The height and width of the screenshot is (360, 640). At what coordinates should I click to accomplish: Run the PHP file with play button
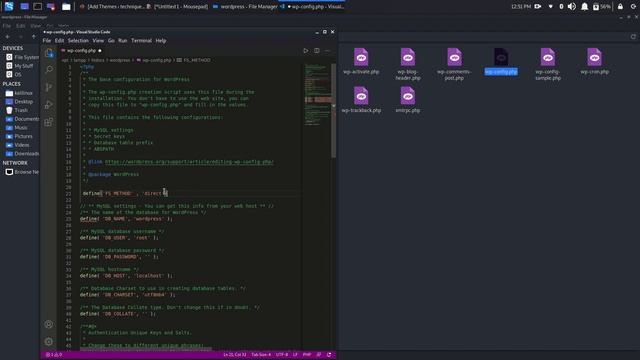click(x=306, y=51)
